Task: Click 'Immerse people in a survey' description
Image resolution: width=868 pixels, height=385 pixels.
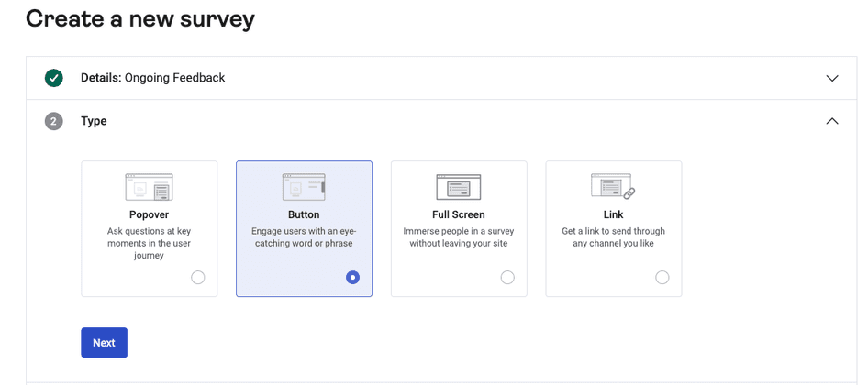Action: point(459,237)
